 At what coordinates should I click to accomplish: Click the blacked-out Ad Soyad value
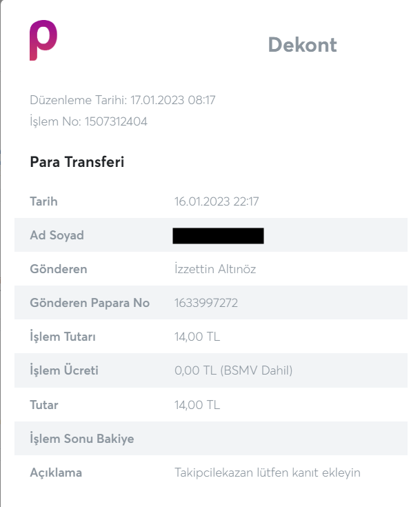click(x=218, y=236)
